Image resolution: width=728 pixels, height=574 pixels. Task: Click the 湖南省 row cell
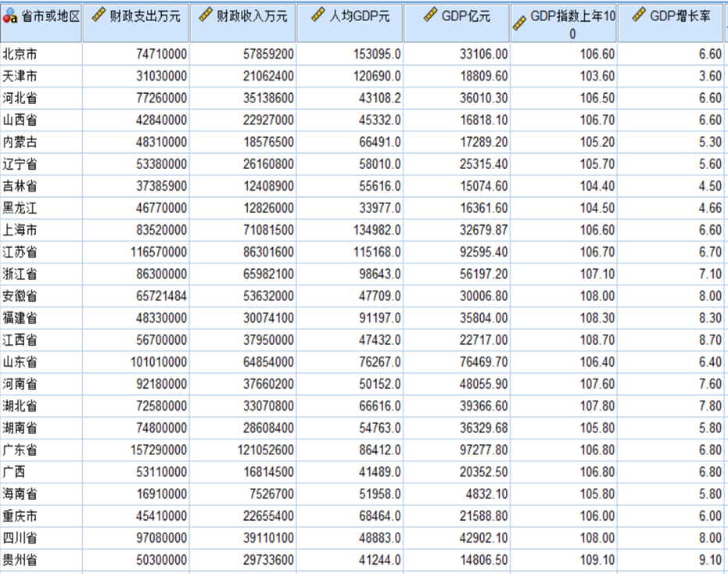41,428
